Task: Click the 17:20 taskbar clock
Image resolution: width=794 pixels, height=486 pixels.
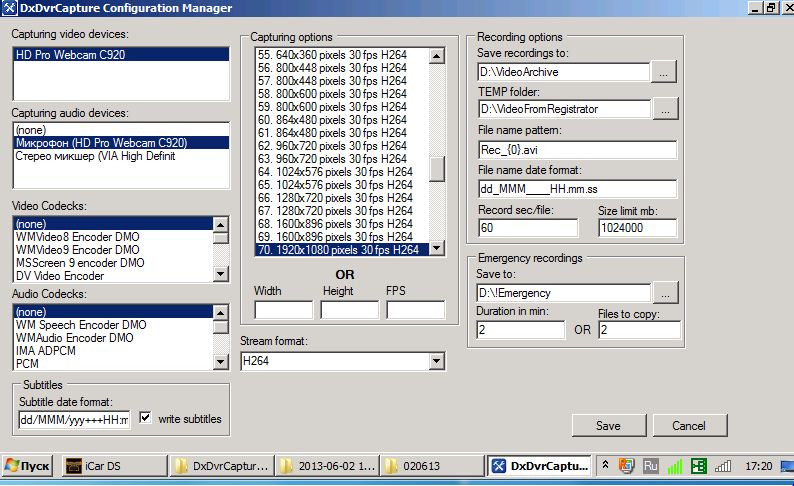Action: (x=759, y=466)
